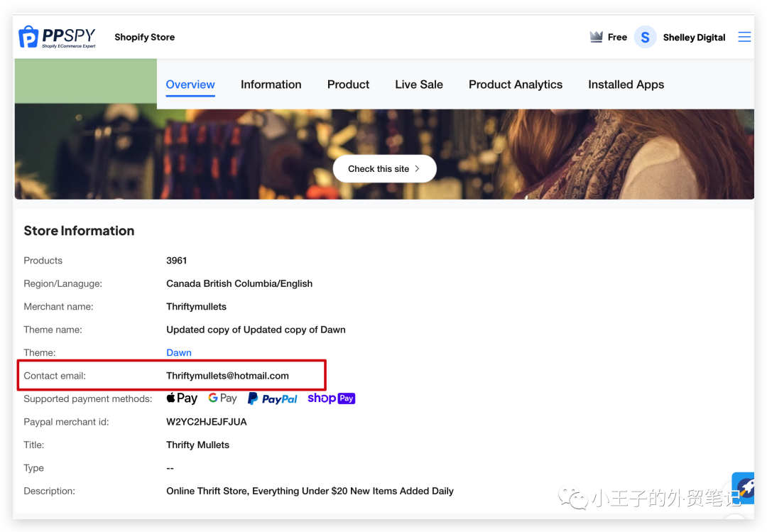The width and height of the screenshot is (767, 532).
Task: Click the Shopify Store header label
Action: (144, 37)
